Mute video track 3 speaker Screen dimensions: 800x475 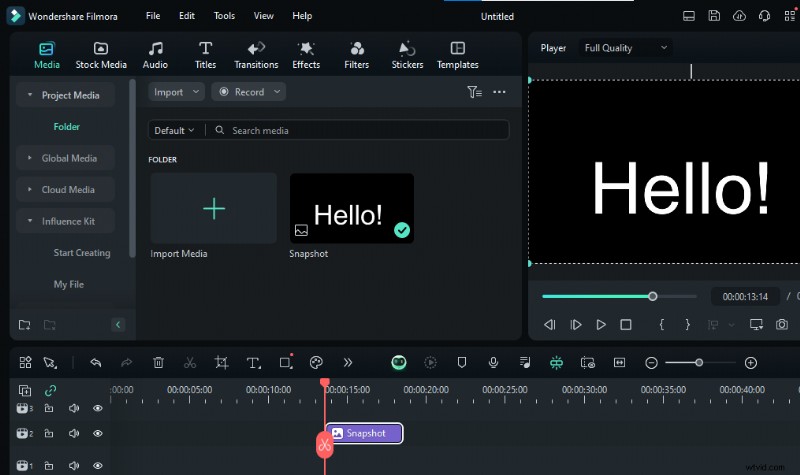(x=74, y=408)
